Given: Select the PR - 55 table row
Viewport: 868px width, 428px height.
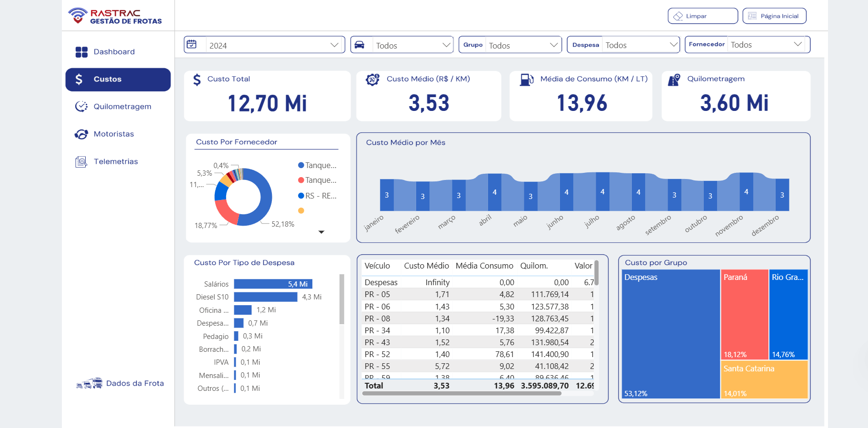Looking at the screenshot, I should (479, 366).
